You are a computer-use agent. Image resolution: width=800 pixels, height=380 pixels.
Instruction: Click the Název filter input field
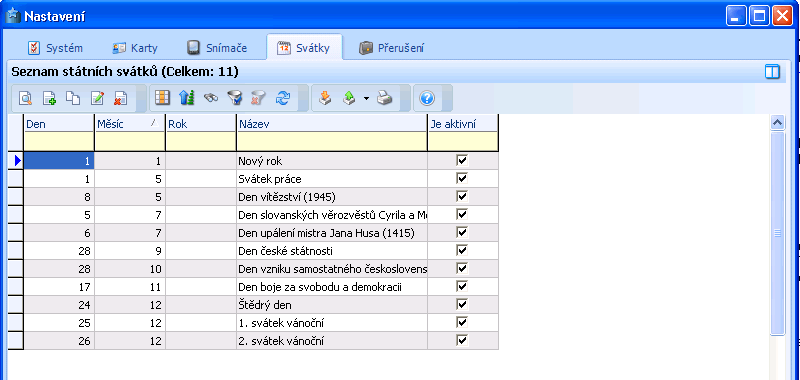point(332,141)
